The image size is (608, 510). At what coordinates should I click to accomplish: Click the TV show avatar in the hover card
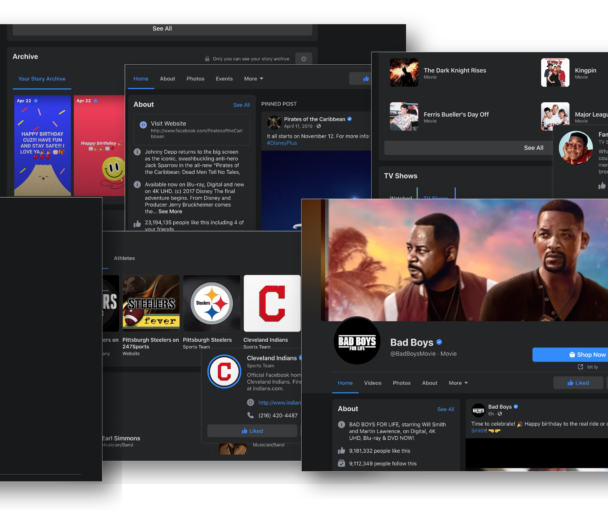coord(576,147)
